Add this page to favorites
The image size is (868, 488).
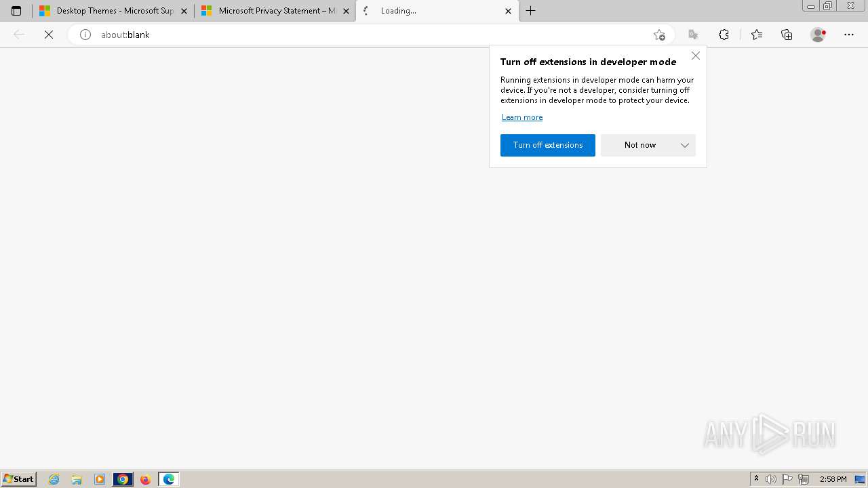(x=659, y=35)
